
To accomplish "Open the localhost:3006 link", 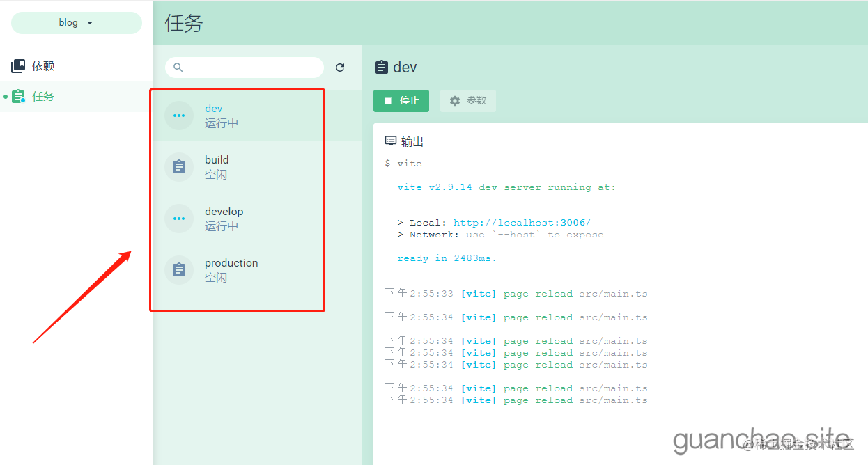I will click(x=522, y=223).
